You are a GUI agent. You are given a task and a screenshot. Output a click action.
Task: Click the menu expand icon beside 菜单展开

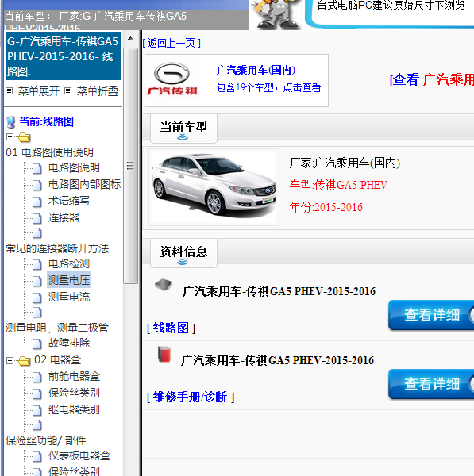(x=9, y=90)
